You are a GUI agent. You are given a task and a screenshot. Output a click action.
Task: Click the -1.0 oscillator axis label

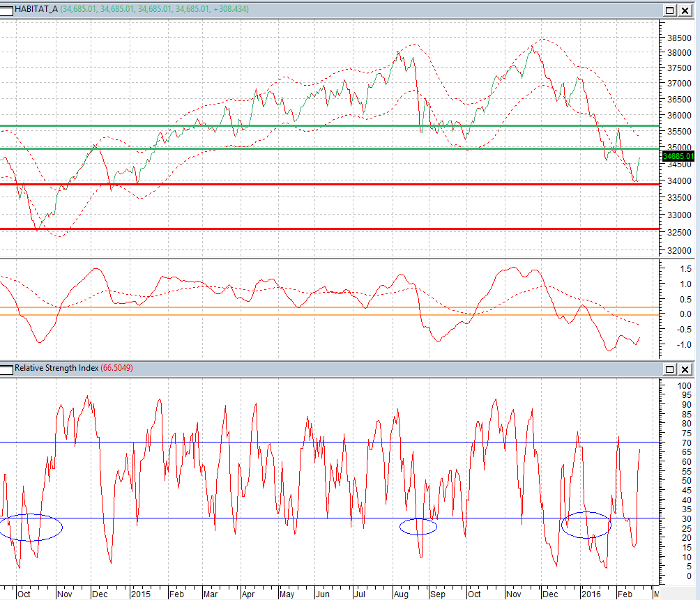point(684,345)
